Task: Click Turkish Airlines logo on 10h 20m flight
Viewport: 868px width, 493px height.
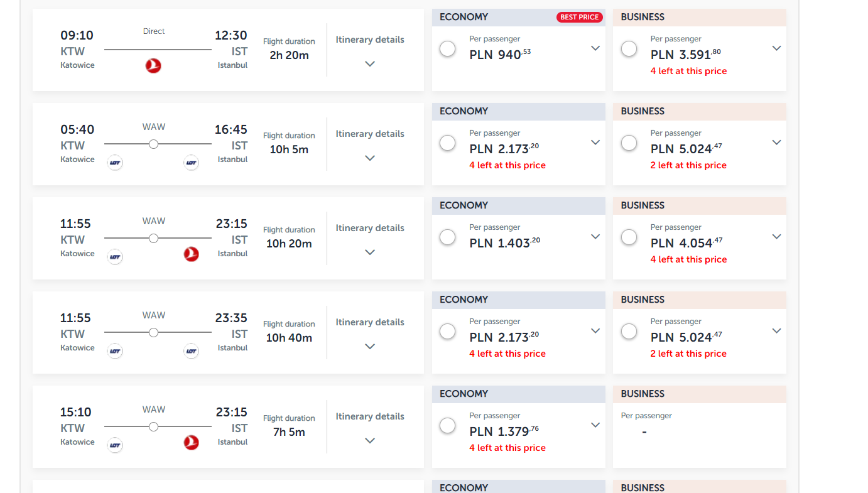Action: [191, 254]
